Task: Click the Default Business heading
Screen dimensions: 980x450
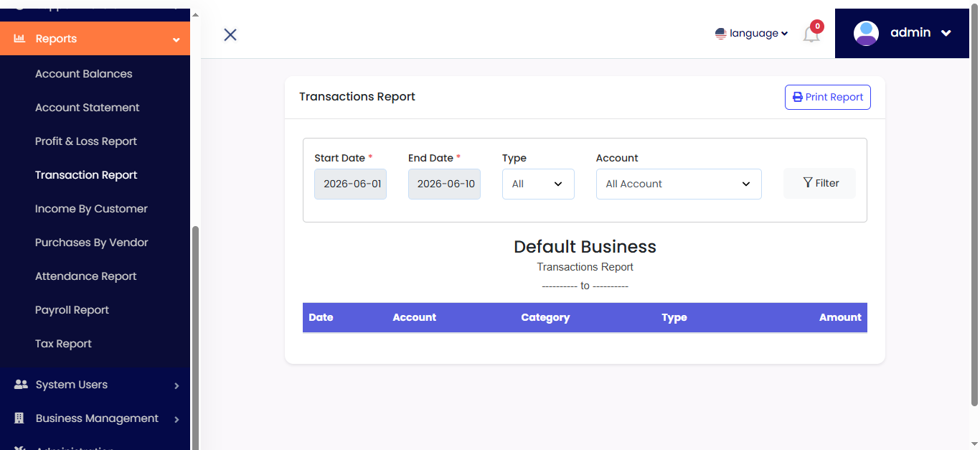Action: 585,247
